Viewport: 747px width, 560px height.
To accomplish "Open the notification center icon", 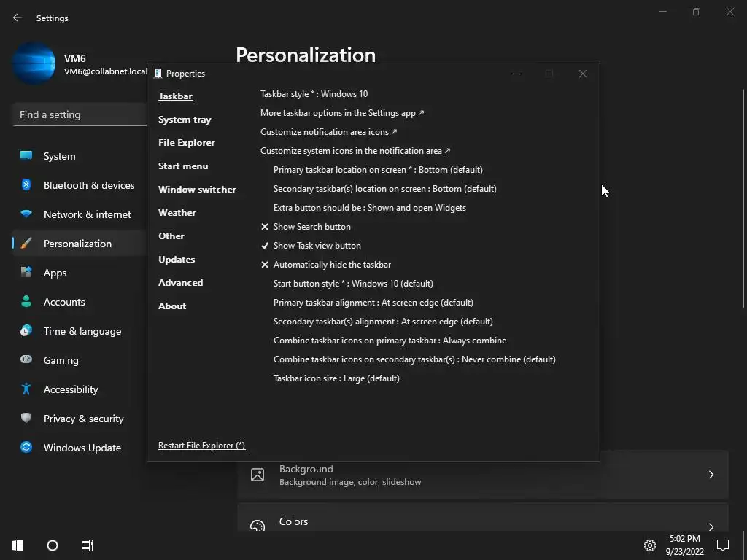I will pos(723,545).
